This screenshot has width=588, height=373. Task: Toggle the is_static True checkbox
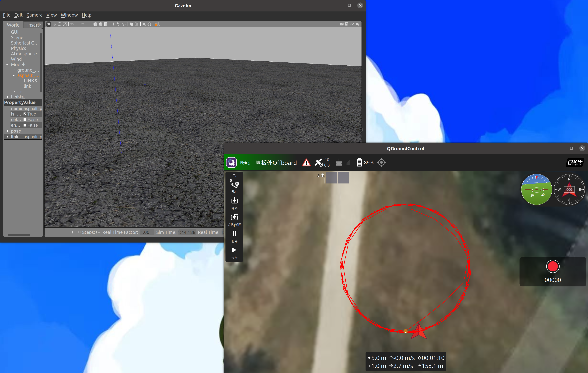[25, 114]
